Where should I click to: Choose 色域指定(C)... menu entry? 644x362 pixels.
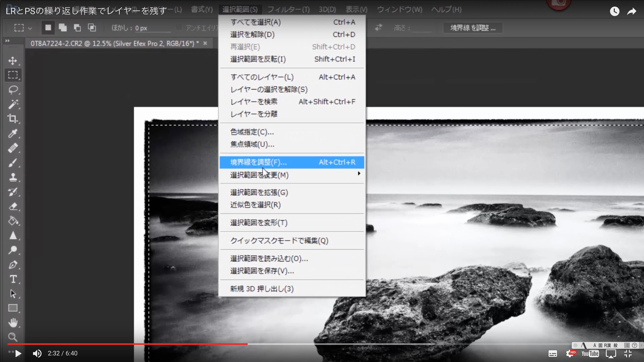[x=292, y=132]
